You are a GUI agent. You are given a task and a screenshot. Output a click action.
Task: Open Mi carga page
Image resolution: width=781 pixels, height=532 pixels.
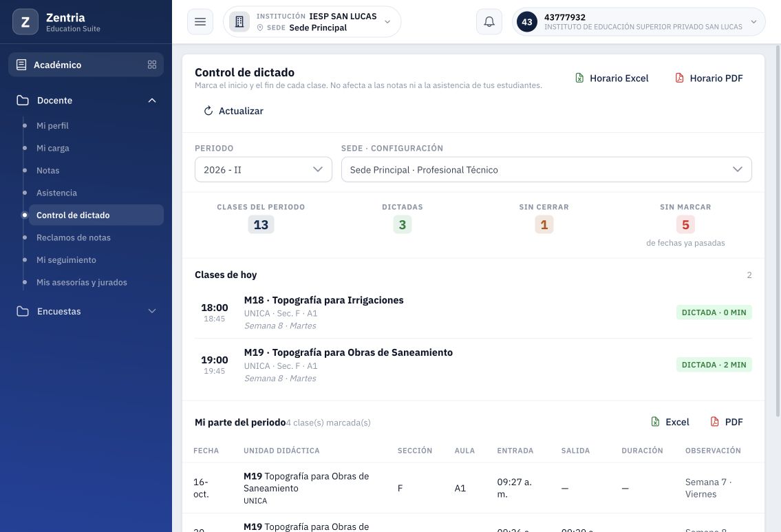tap(53, 148)
